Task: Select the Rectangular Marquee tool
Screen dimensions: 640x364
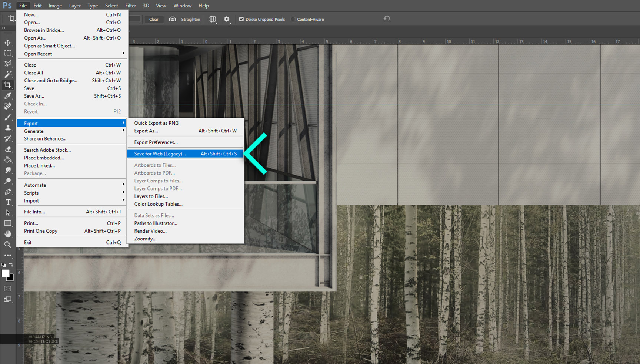Action: (x=8, y=53)
